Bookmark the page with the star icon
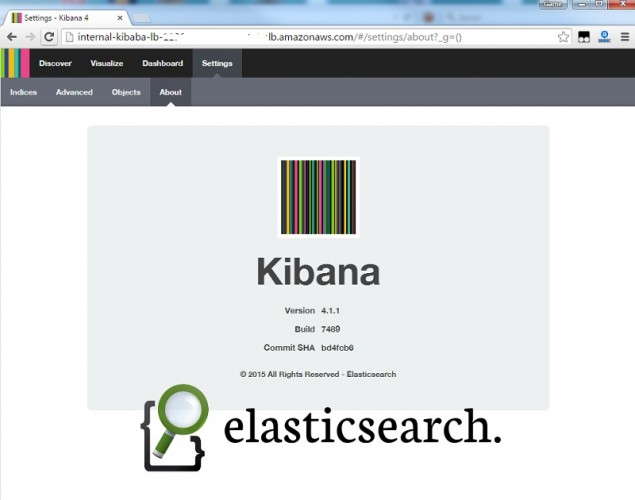 (563, 37)
